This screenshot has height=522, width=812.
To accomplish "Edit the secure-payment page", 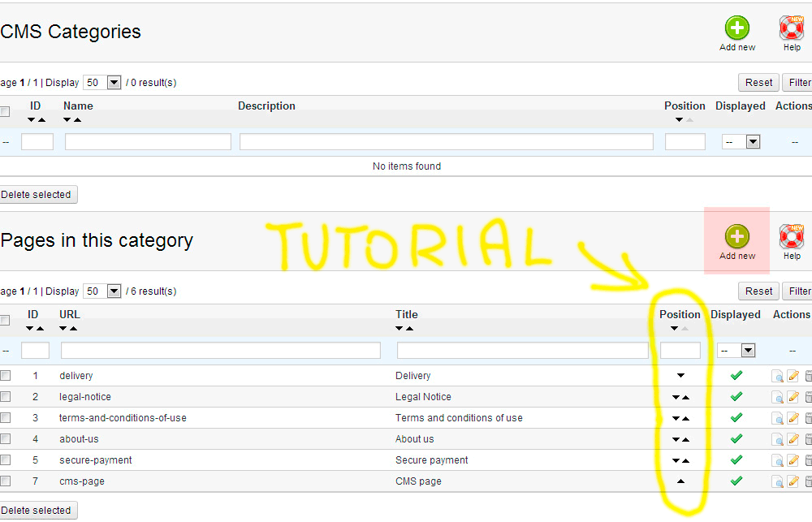I will (793, 460).
